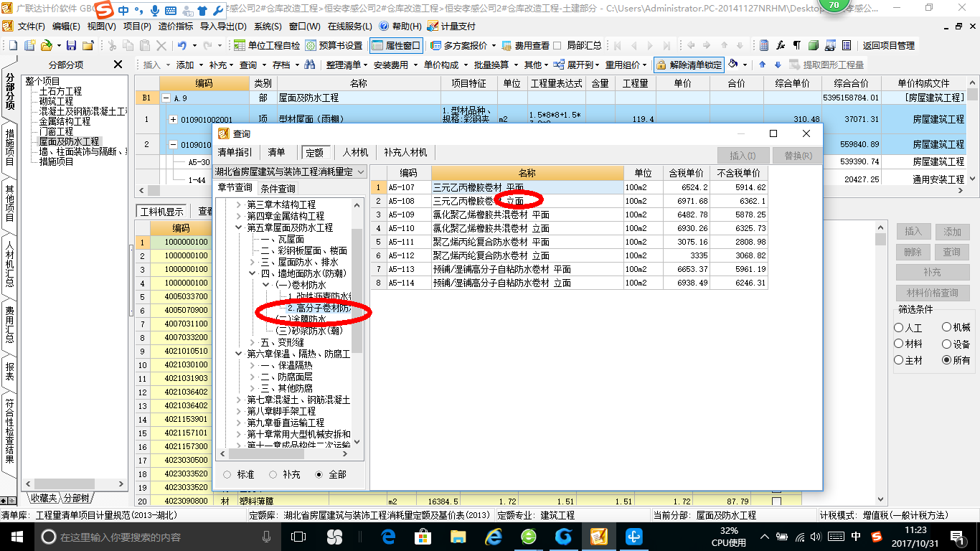980x551 pixels.
Task: Check the 局部汇总 checkbox
Action: [557, 45]
